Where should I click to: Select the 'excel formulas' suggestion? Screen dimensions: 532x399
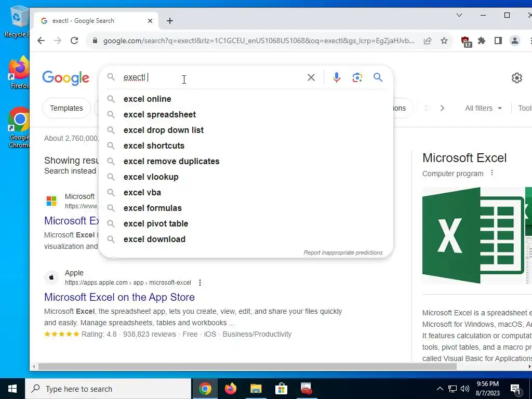(246, 208)
